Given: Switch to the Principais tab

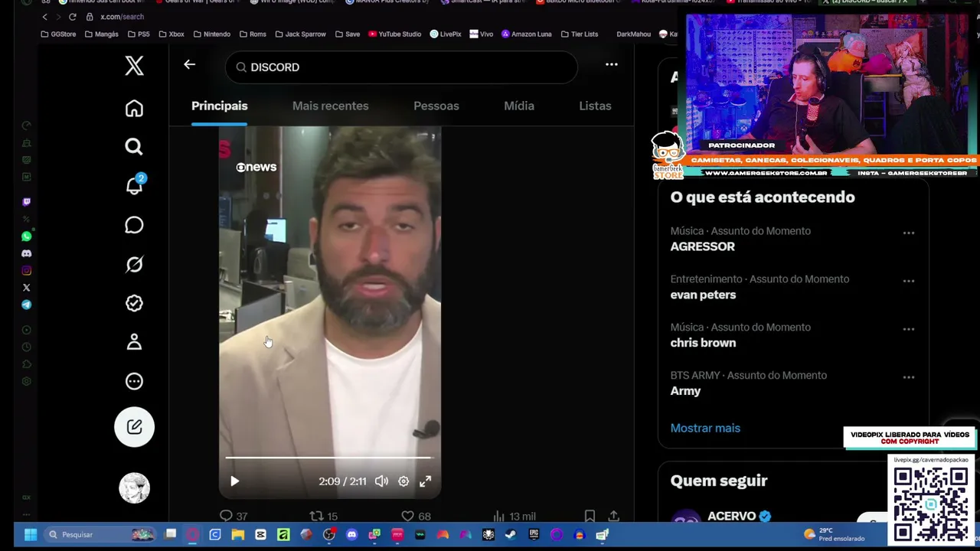Looking at the screenshot, I should pos(219,106).
